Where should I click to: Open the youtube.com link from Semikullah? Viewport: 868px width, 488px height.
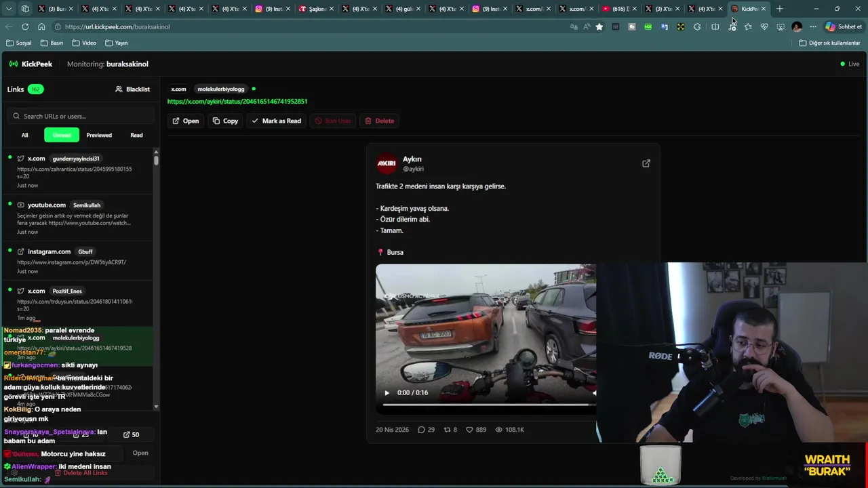click(x=77, y=218)
